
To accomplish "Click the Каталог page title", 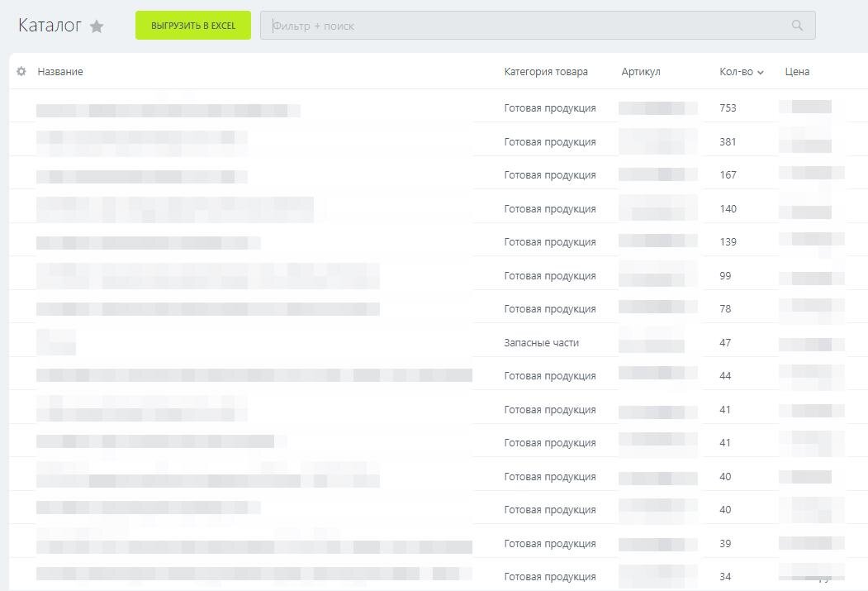I will [50, 26].
